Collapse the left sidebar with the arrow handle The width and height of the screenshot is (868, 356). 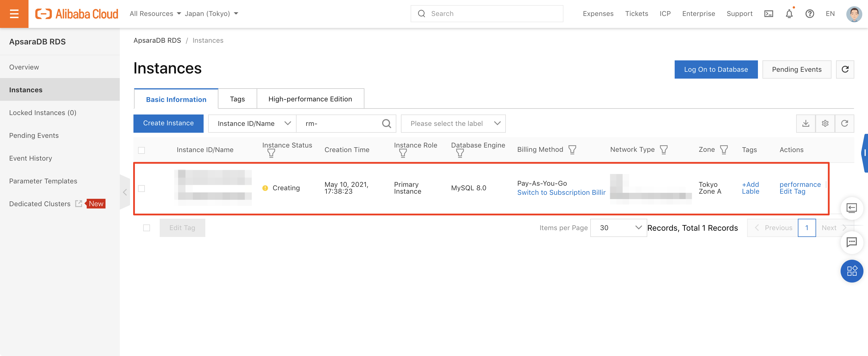[125, 192]
